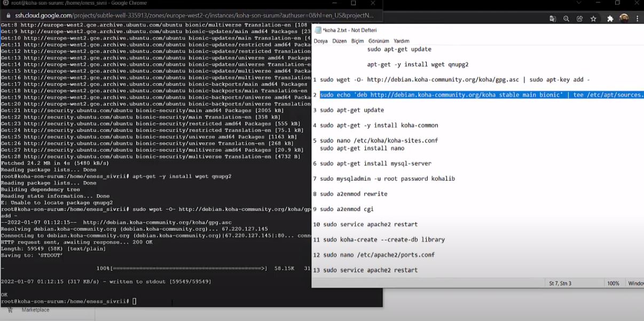This screenshot has height=321, width=644.
Task: Bookmark this page with the star icon
Action: 593,19
